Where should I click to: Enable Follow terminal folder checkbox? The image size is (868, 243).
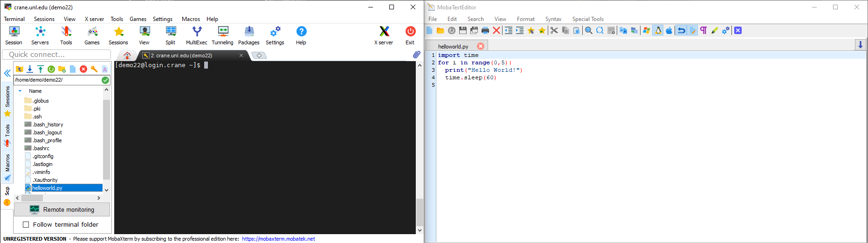click(26, 225)
